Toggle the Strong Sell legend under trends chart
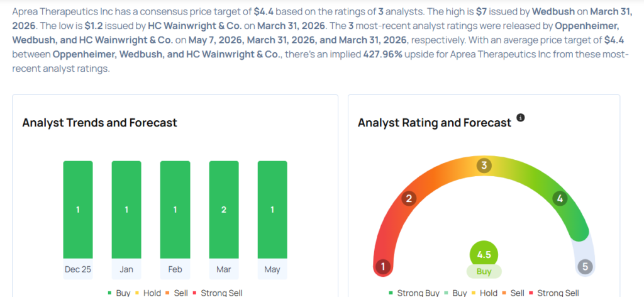This screenshot has height=297, width=644. click(218, 293)
